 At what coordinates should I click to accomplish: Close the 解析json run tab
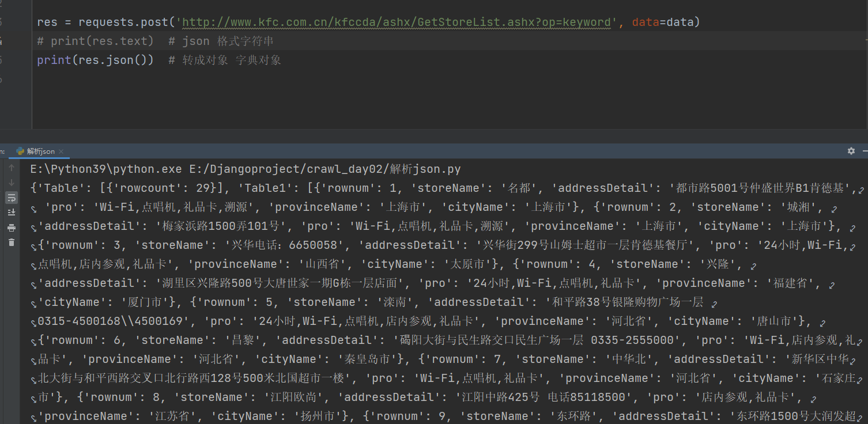[x=61, y=152]
